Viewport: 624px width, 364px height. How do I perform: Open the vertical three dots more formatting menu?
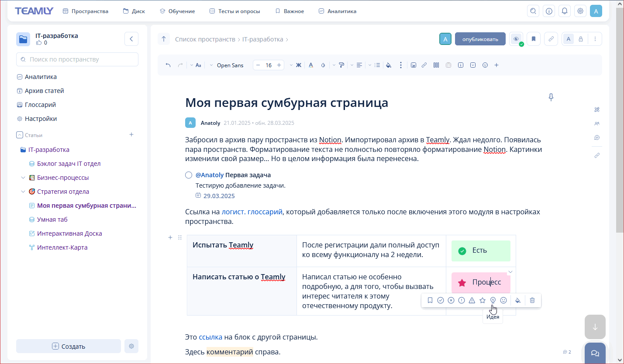pyautogui.click(x=401, y=65)
